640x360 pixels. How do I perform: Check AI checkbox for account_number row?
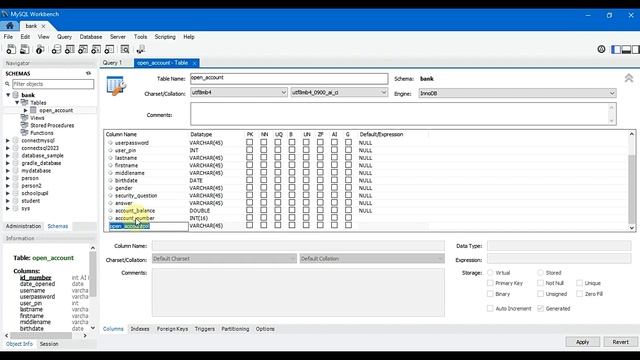click(x=334, y=218)
